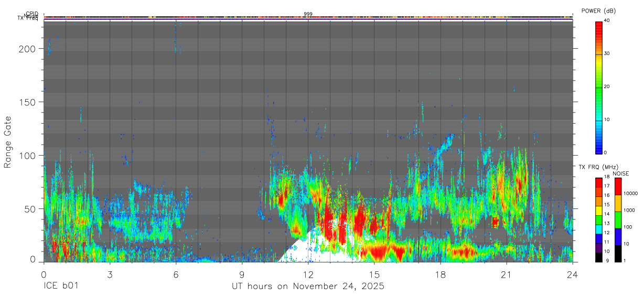Click the '1000' noise scale label
Image resolution: width=644 pixels, height=297 pixels.
[x=630, y=211]
